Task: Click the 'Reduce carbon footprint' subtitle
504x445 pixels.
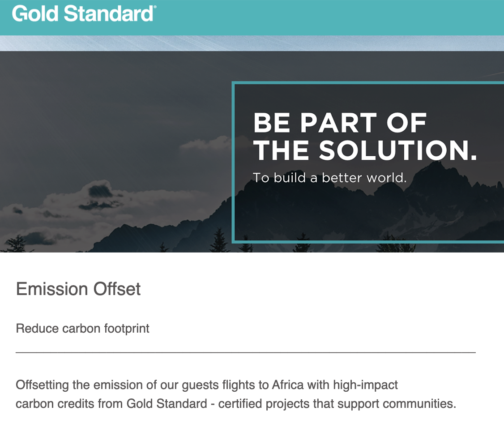Action: click(x=83, y=329)
